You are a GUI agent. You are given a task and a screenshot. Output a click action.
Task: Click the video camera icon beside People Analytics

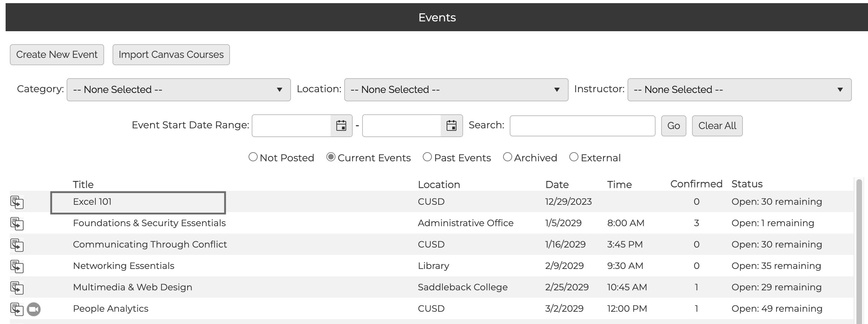point(34,309)
